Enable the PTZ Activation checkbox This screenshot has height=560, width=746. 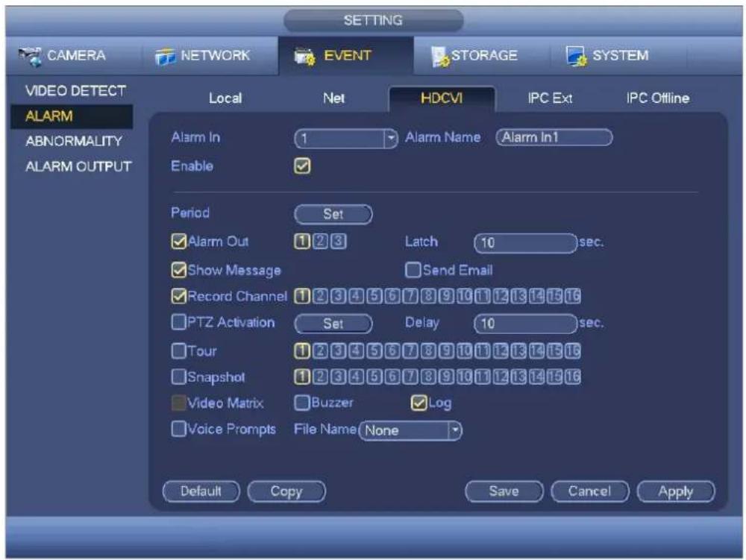(x=178, y=322)
